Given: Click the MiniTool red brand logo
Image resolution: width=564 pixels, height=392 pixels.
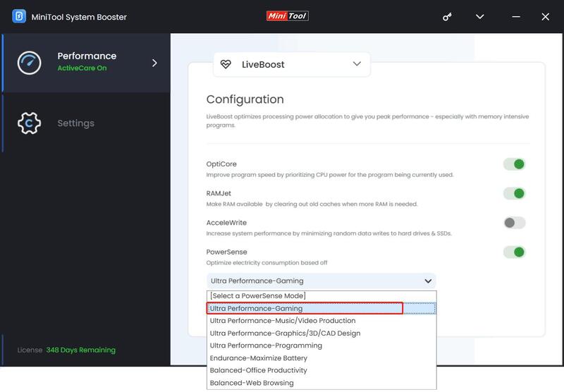Looking at the screenshot, I should (x=287, y=16).
